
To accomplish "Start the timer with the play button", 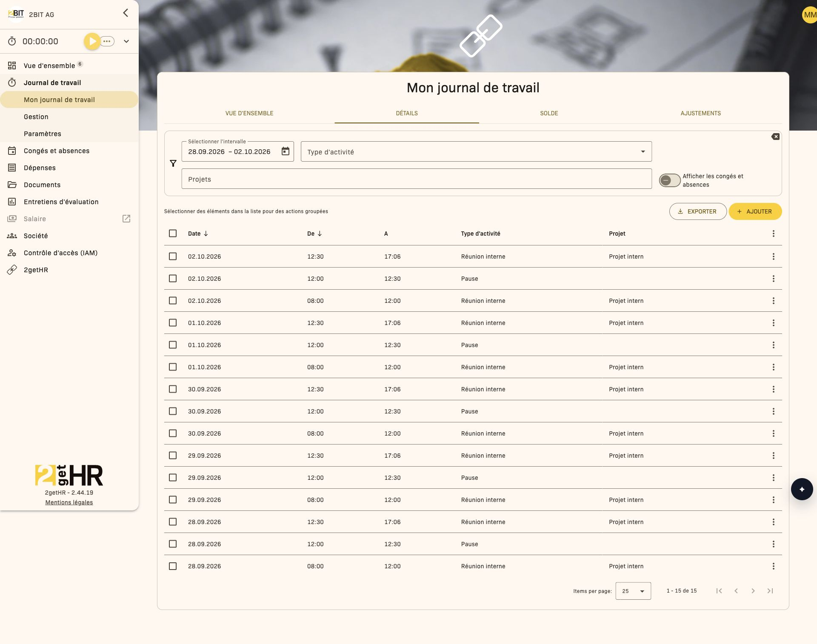I will click(x=92, y=41).
